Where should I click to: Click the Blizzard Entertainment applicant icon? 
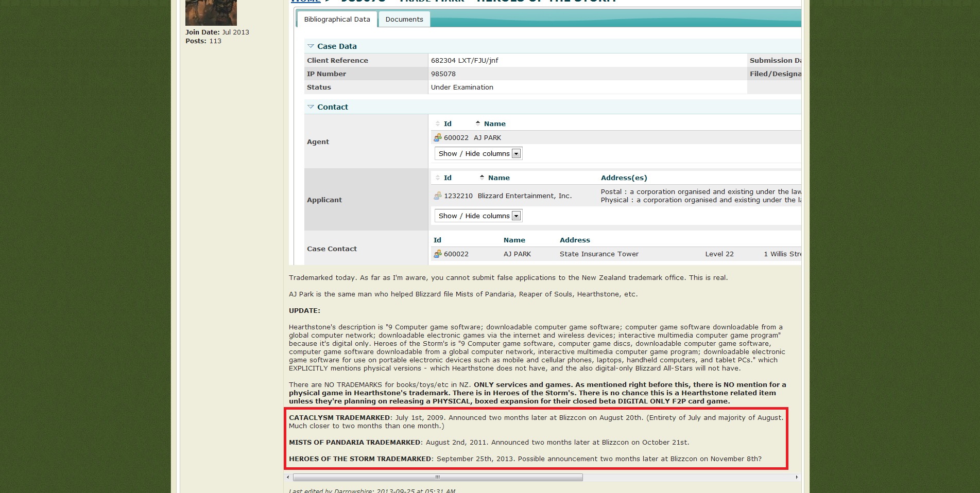tap(437, 196)
